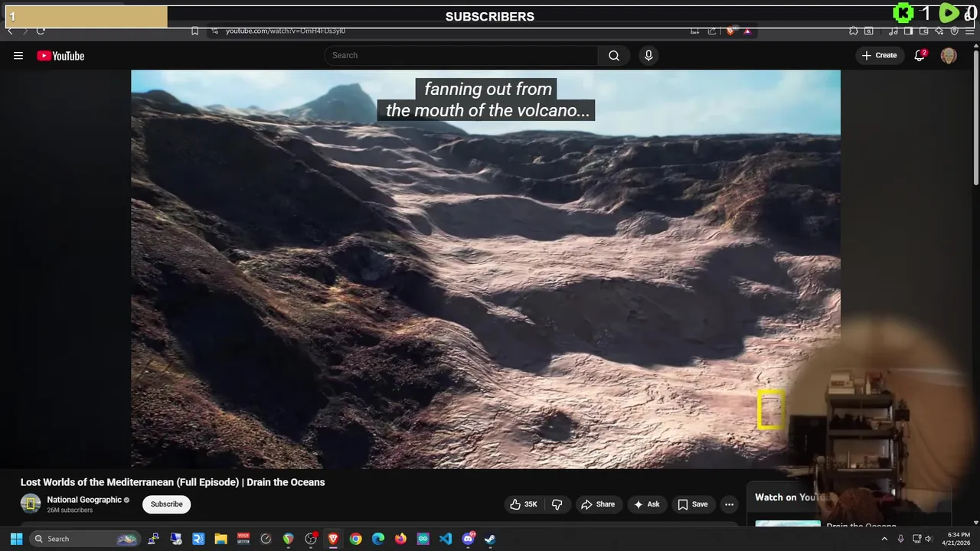Viewport: 980px width, 551px height.
Task: Open Discord from the taskbar
Action: [x=468, y=539]
